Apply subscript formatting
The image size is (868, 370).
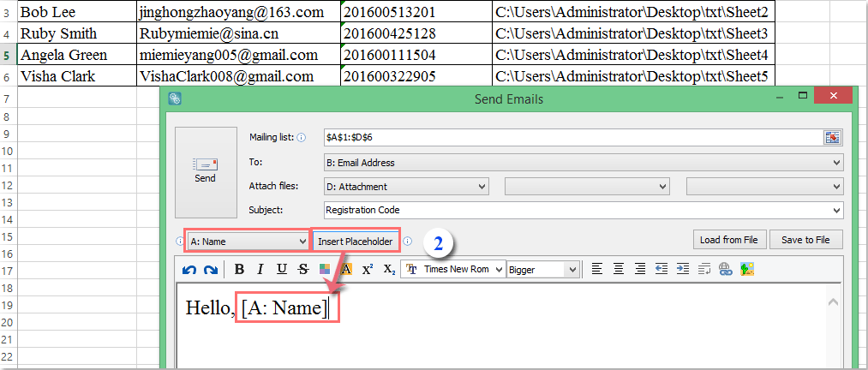pyautogui.click(x=389, y=269)
